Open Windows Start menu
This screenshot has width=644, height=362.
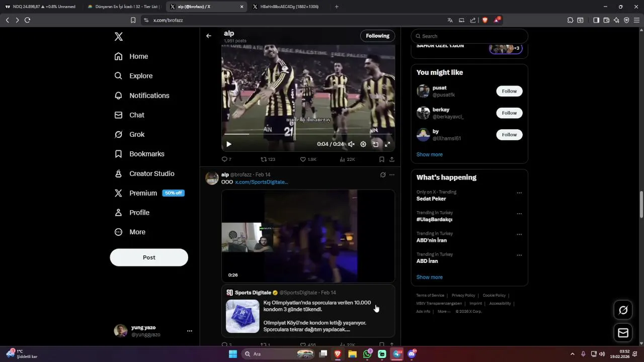(x=232, y=354)
